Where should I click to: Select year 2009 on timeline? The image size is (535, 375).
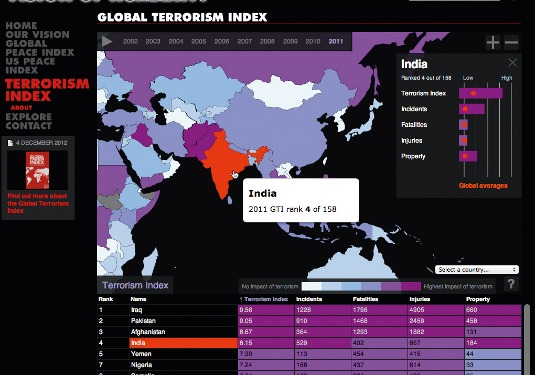click(x=290, y=41)
